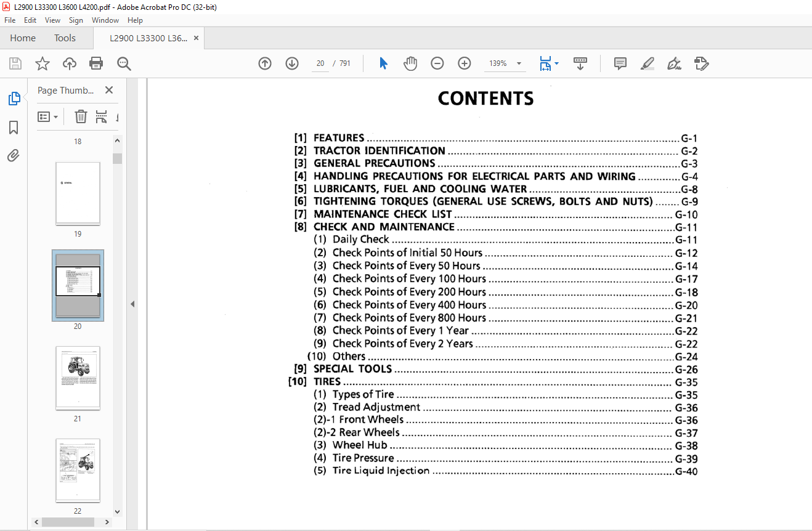Screen dimensions: 812x531
Task: Click thumbnail panel horizontal scroll left arrow
Action: pyautogui.click(x=38, y=522)
